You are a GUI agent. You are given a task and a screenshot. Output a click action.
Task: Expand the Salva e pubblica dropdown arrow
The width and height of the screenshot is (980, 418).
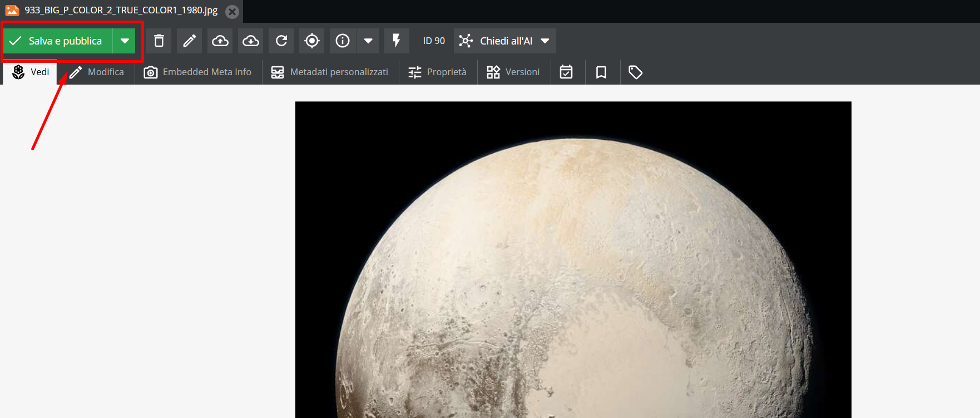[125, 41]
